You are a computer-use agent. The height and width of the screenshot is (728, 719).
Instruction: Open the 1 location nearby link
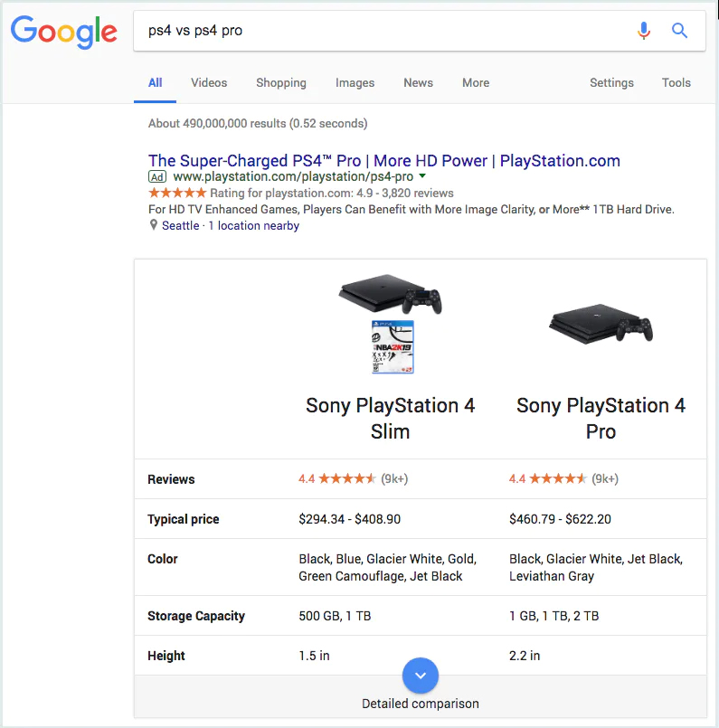(x=253, y=226)
